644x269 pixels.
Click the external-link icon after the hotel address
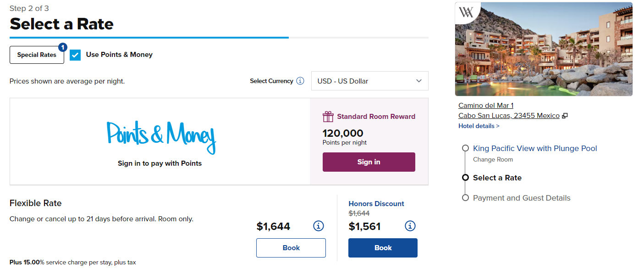click(565, 115)
